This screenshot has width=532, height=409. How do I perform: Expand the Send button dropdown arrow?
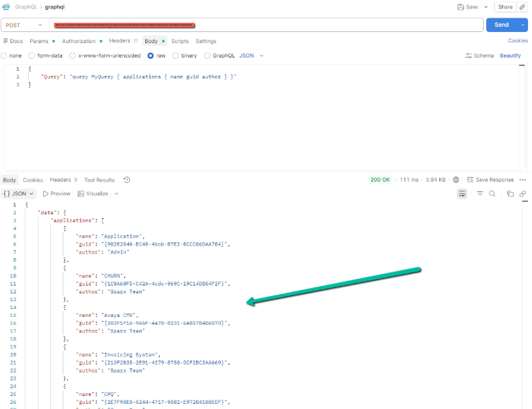click(x=522, y=25)
